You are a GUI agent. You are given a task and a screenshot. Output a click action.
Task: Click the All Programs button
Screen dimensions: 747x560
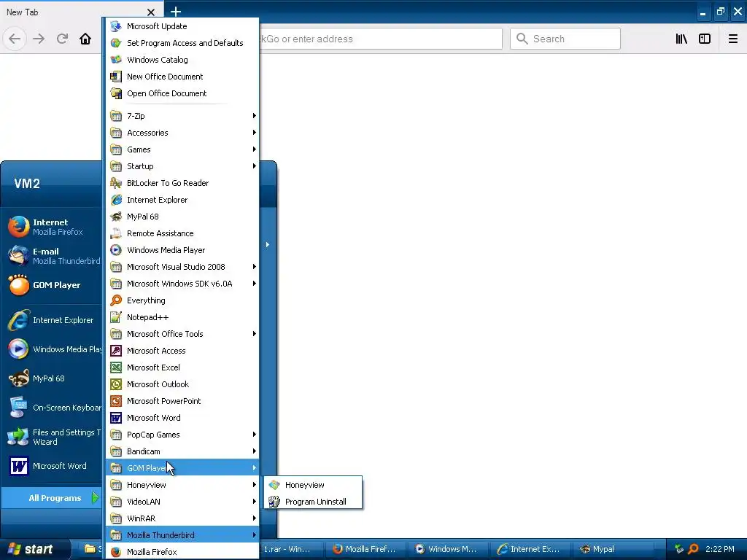[x=52, y=498]
